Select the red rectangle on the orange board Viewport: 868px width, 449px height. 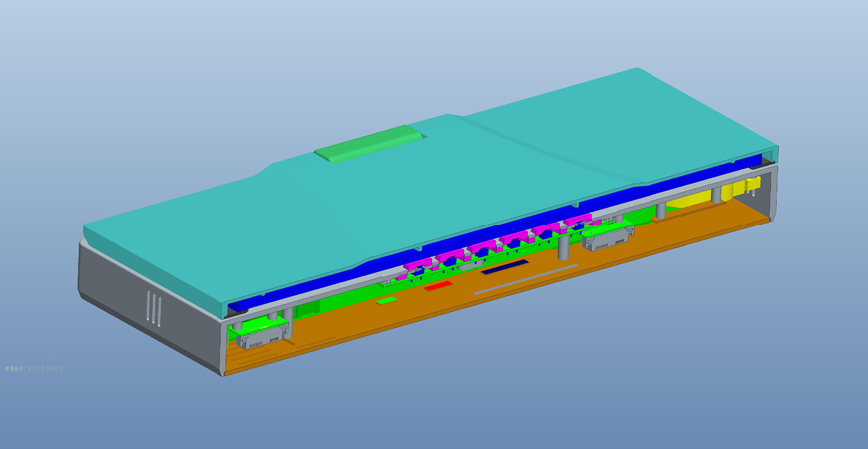click(438, 285)
